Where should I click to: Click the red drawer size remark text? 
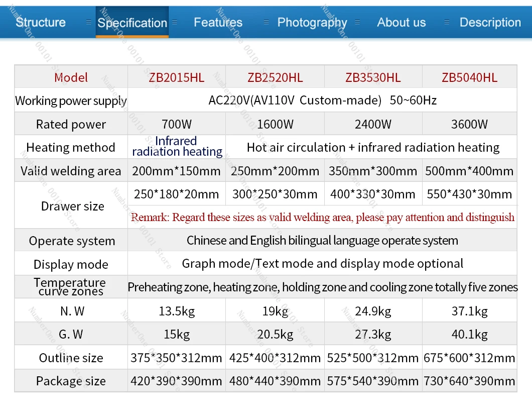coord(322,218)
